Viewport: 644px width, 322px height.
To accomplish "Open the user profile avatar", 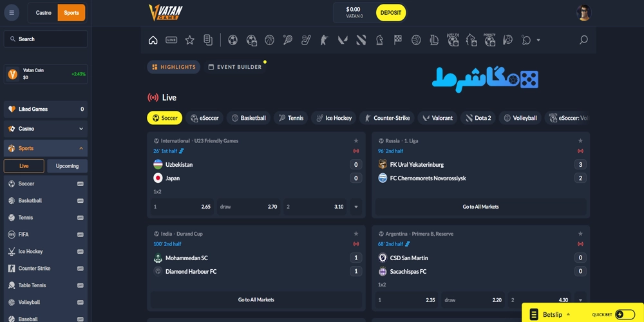I will [583, 13].
